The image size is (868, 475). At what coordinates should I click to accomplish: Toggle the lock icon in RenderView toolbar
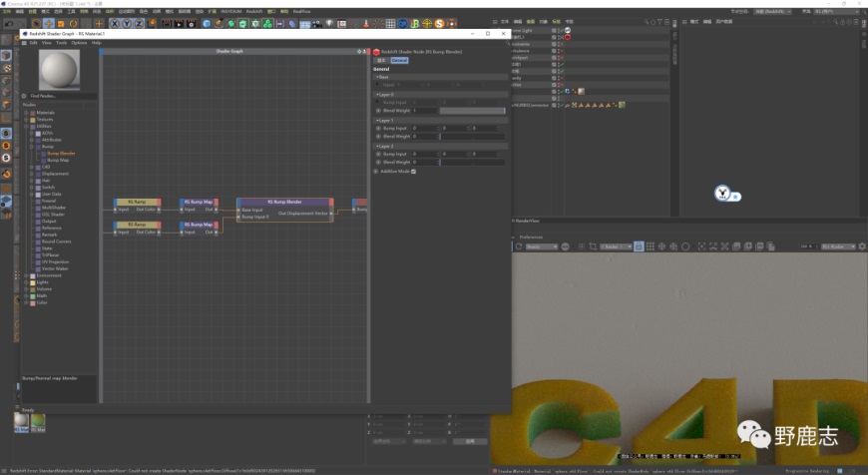point(639,246)
